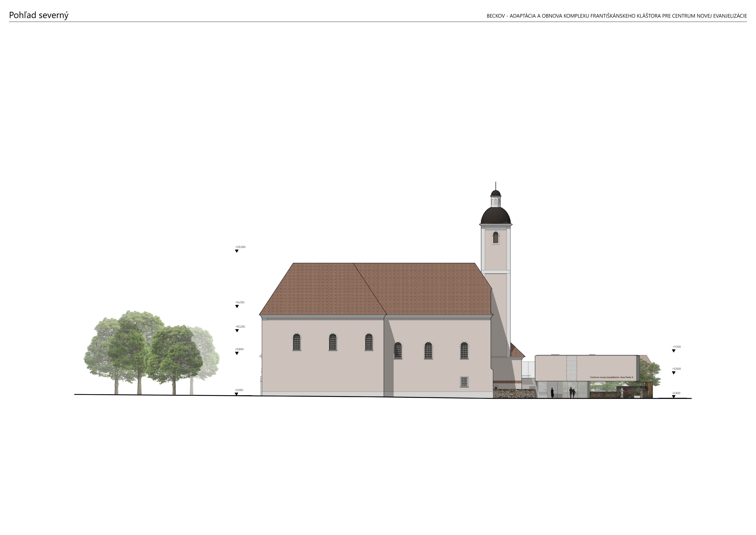Click the adult and child silhouette pair
Image resolution: width=756 pixels, height=535 pixels.
click(x=572, y=393)
